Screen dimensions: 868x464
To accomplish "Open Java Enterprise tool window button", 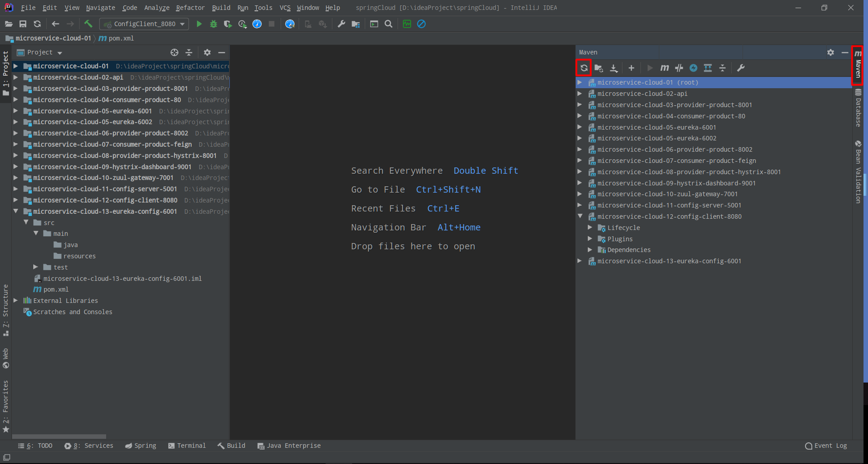I will tap(289, 446).
